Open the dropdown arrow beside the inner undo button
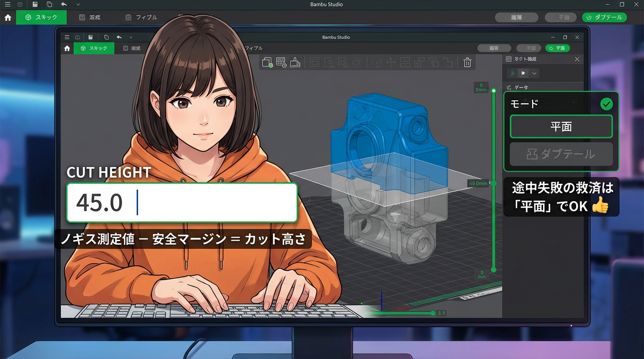This screenshot has height=359, width=644. [131, 37]
